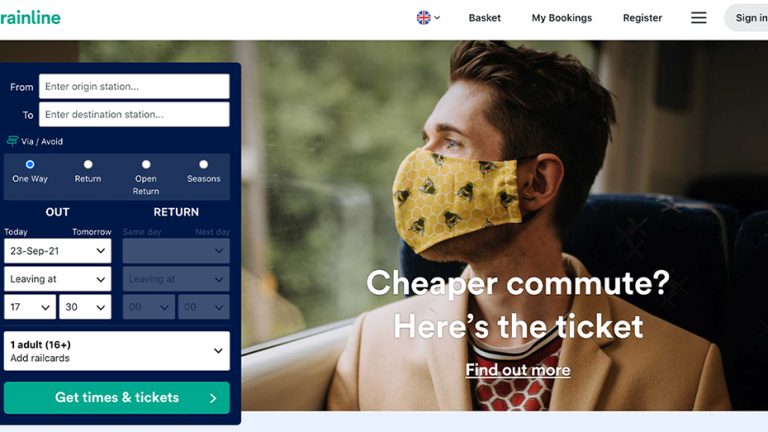Click the Trainline logo
The height and width of the screenshot is (432, 768).
pyautogui.click(x=30, y=18)
